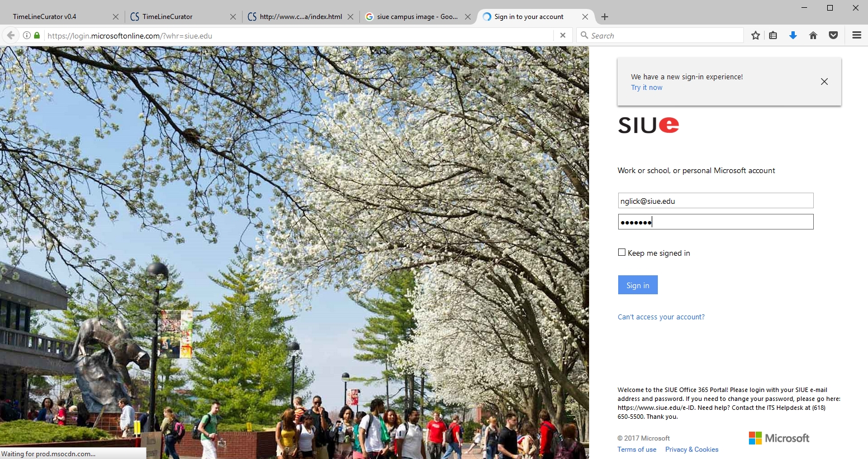Open the downloads arrow icon
The height and width of the screenshot is (459, 868).
point(793,35)
